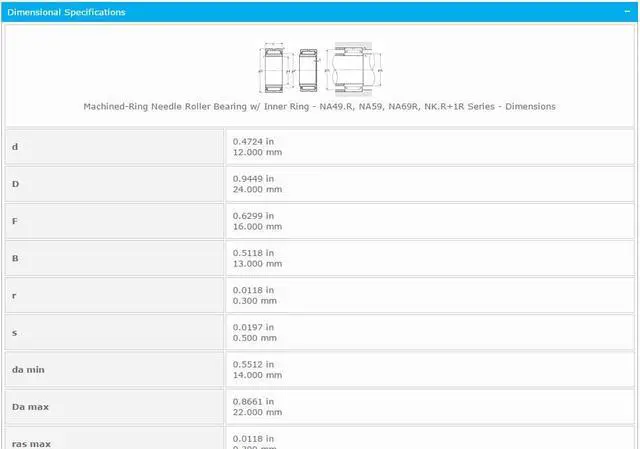Click the 14.000 mm da min value
The width and height of the screenshot is (640, 449).
tap(257, 375)
